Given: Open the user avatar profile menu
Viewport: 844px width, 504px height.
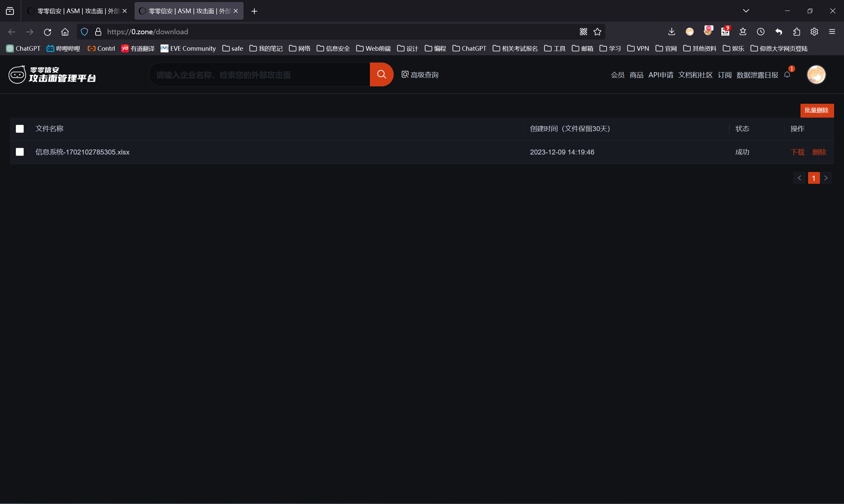Looking at the screenshot, I should tap(816, 74).
